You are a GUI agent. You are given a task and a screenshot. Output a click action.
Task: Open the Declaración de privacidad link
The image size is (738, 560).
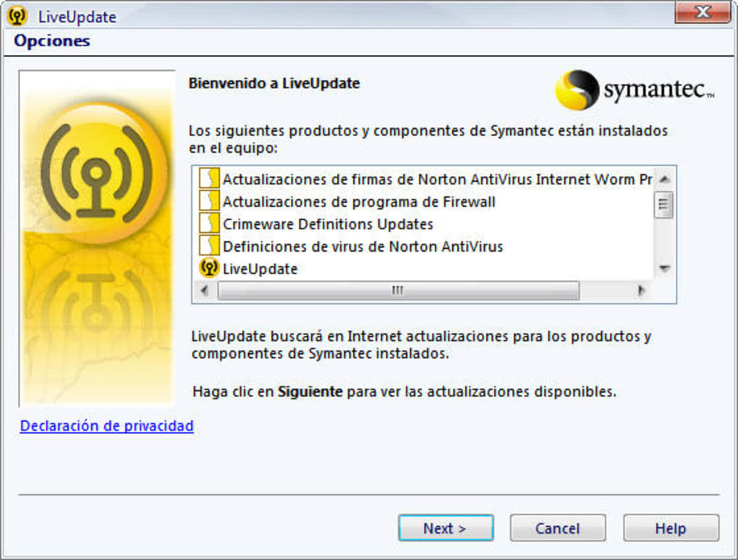107,425
